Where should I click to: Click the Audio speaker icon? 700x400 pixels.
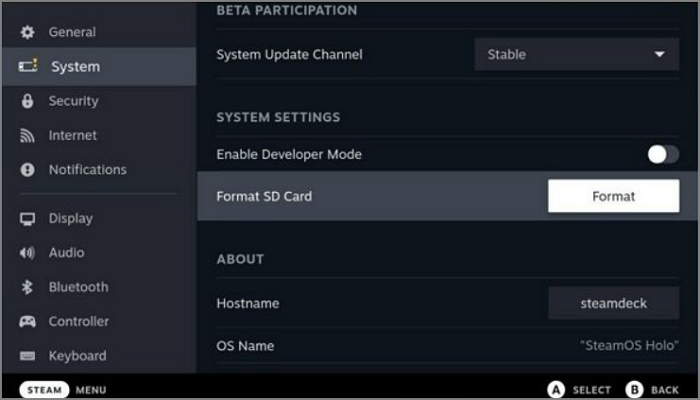[x=28, y=253]
